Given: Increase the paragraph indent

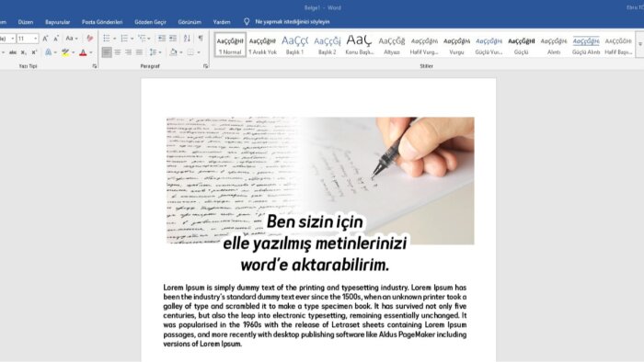Looking at the screenshot, I should (173, 39).
